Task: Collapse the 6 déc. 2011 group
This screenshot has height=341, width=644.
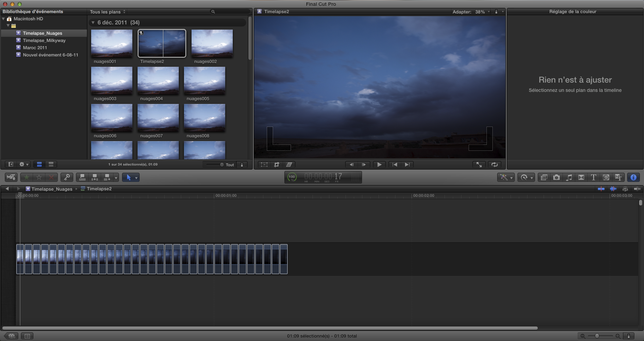Action: (x=93, y=23)
